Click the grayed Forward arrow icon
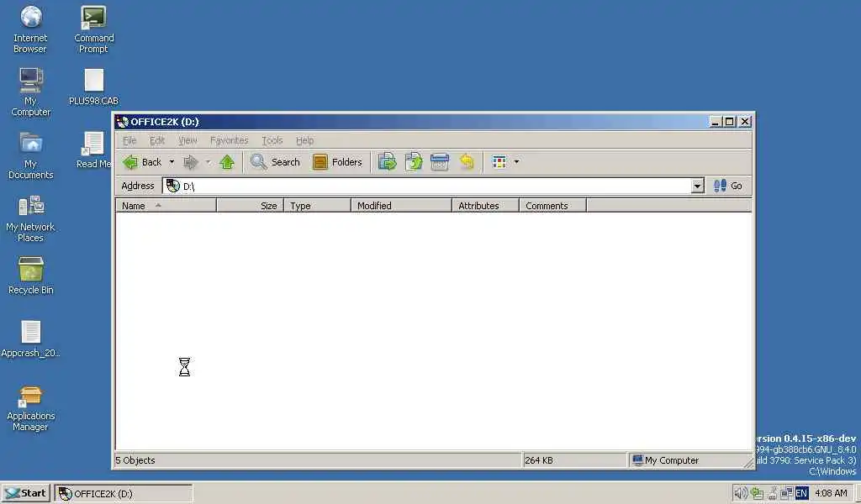Screen dimensions: 861x504 click(x=191, y=162)
